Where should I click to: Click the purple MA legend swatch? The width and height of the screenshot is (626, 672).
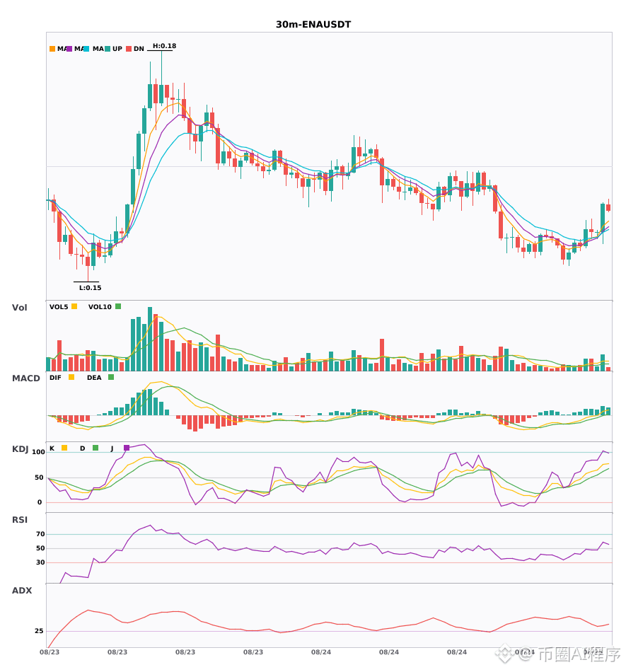[69, 49]
